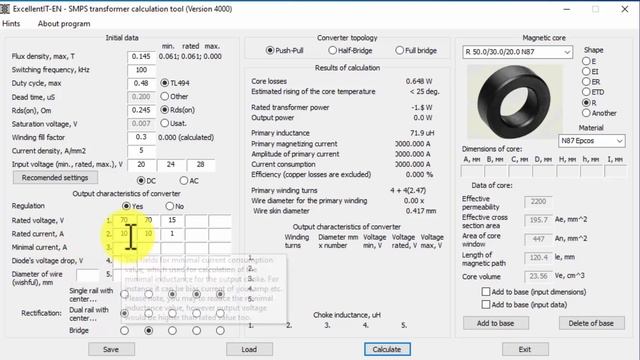
Task: Click the Save button
Action: click(x=111, y=349)
